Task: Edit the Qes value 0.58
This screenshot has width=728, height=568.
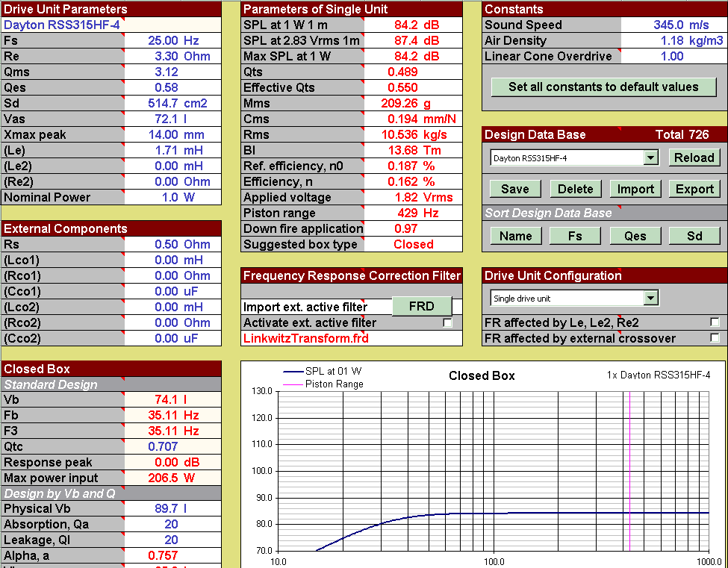Action: (x=172, y=88)
